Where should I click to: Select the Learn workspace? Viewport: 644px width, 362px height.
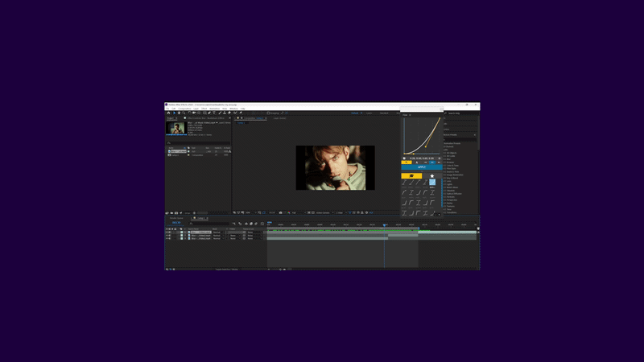(x=369, y=113)
